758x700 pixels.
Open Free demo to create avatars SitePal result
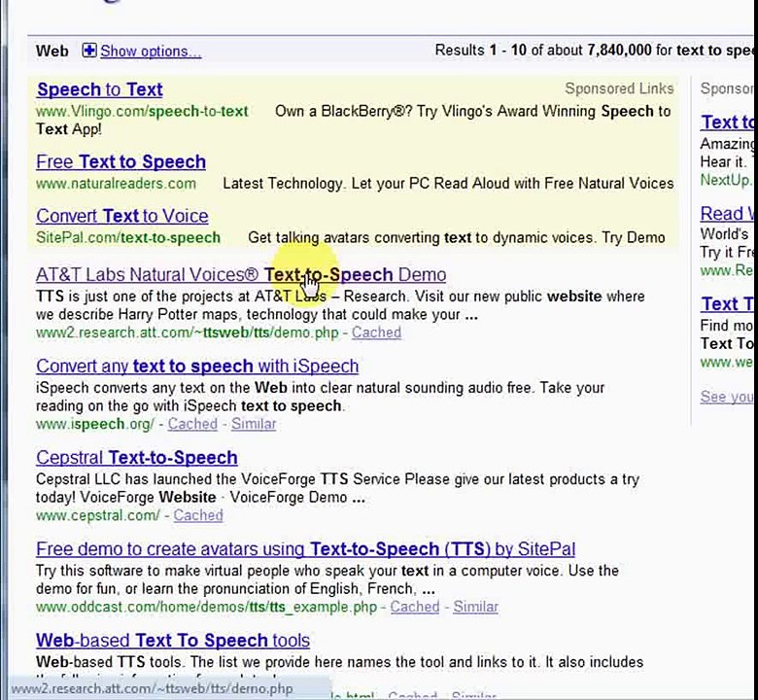(x=305, y=549)
